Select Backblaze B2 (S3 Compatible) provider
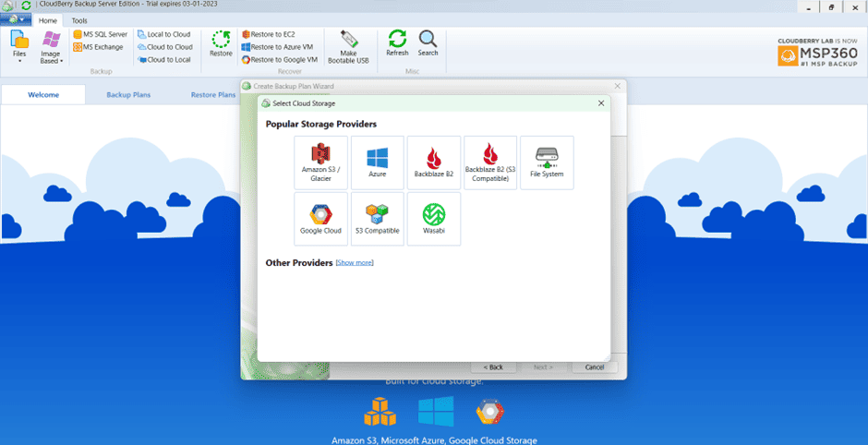 click(x=490, y=162)
